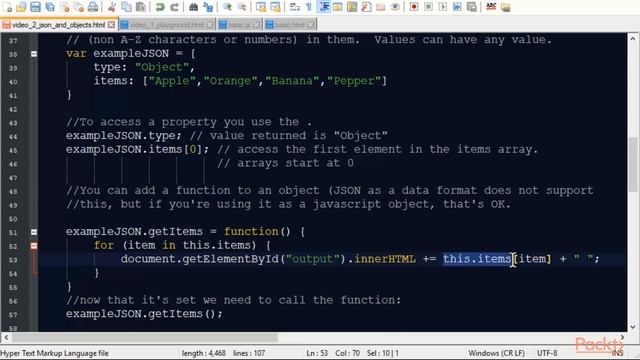Cut selection with the scissors icon
The width and height of the screenshot is (640, 360).
tap(112, 7)
